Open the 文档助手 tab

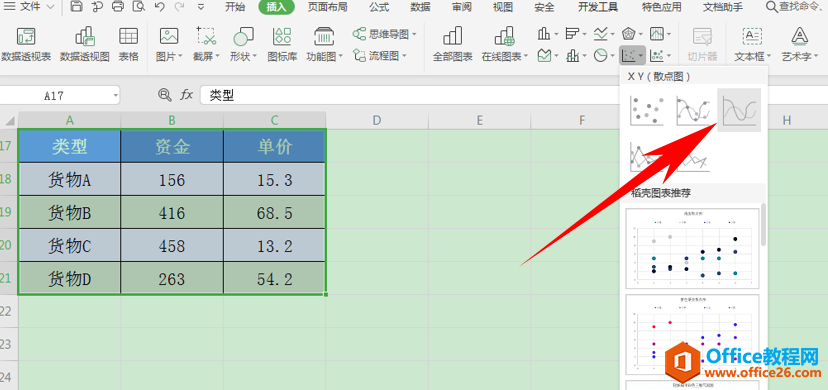(x=723, y=7)
